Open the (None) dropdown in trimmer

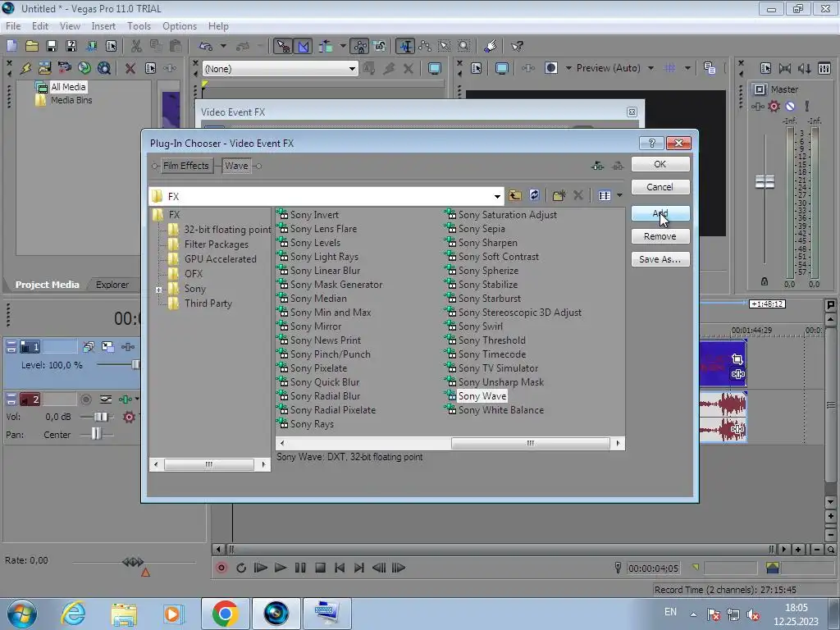[352, 69]
